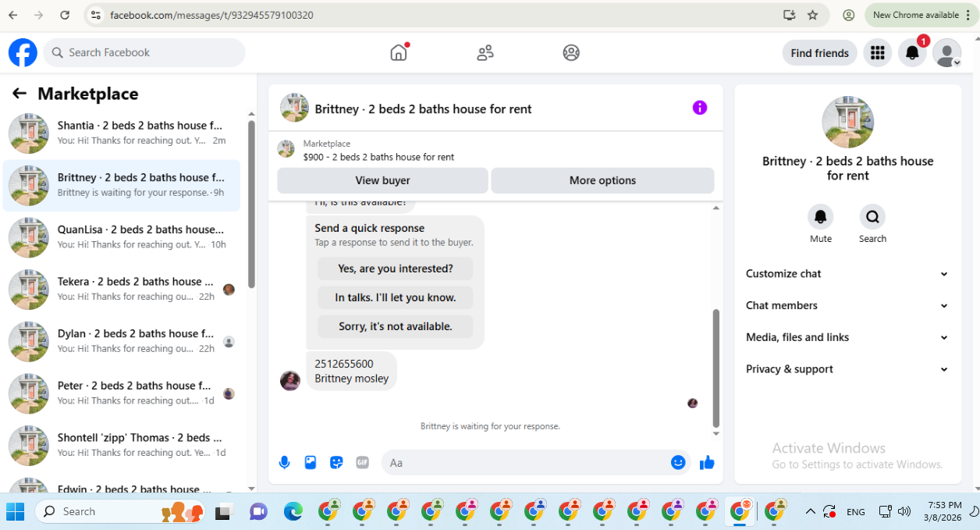Screen dimensions: 980x530
Task: Click View buyer button
Action: pos(382,180)
